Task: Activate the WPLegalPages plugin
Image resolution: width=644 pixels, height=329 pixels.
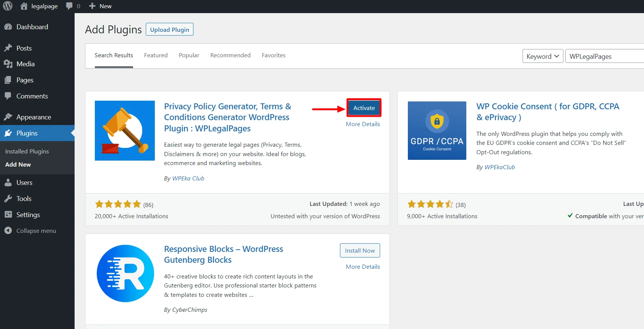Action: (x=364, y=108)
